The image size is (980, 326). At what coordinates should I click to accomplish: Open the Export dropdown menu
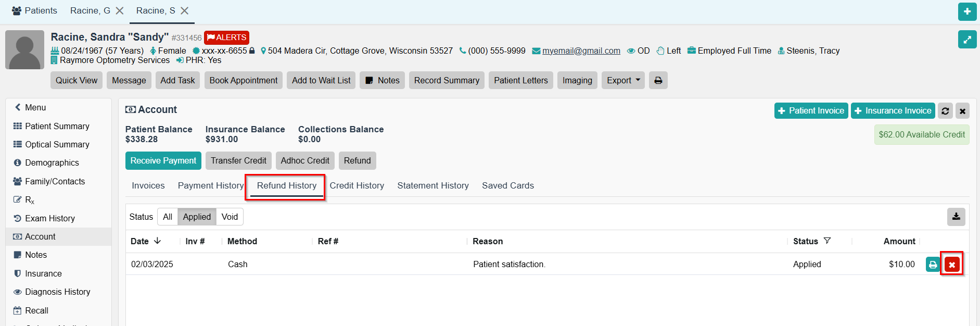click(x=623, y=81)
